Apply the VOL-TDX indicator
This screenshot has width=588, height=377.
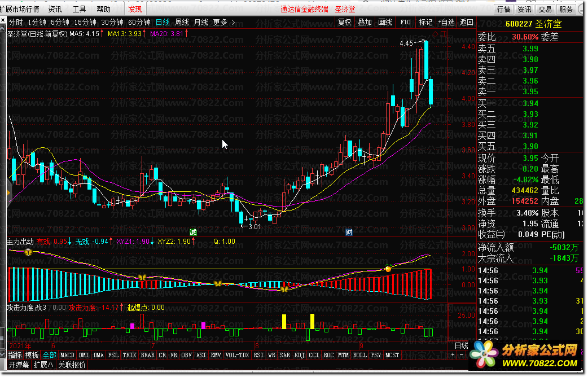(238, 355)
